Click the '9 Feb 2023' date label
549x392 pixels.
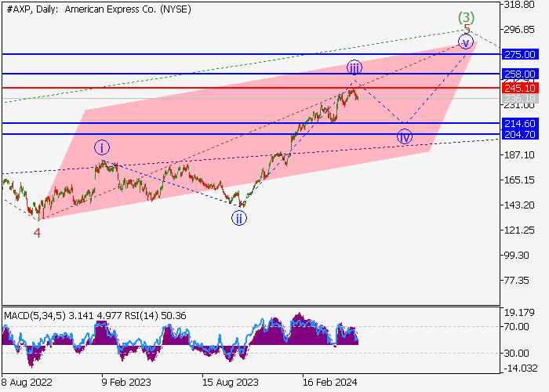click(x=126, y=383)
